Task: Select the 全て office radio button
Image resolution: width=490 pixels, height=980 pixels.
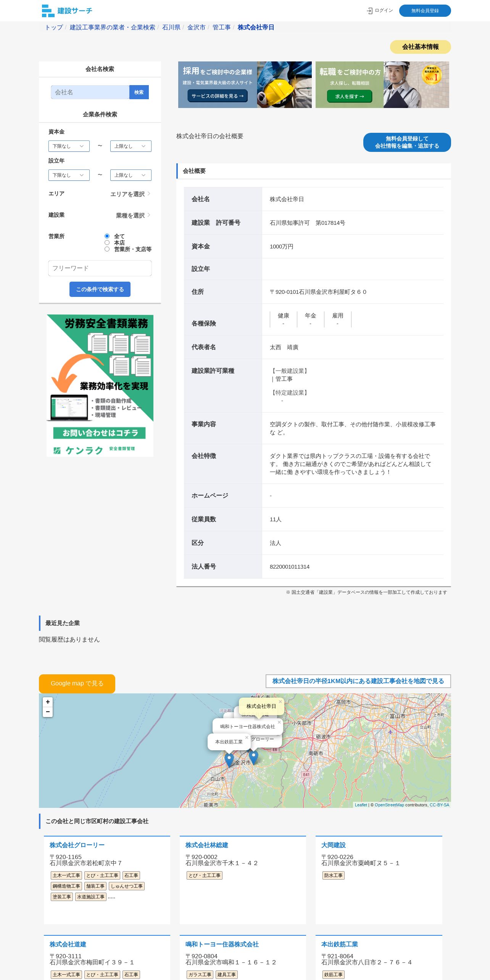Action: 107,236
